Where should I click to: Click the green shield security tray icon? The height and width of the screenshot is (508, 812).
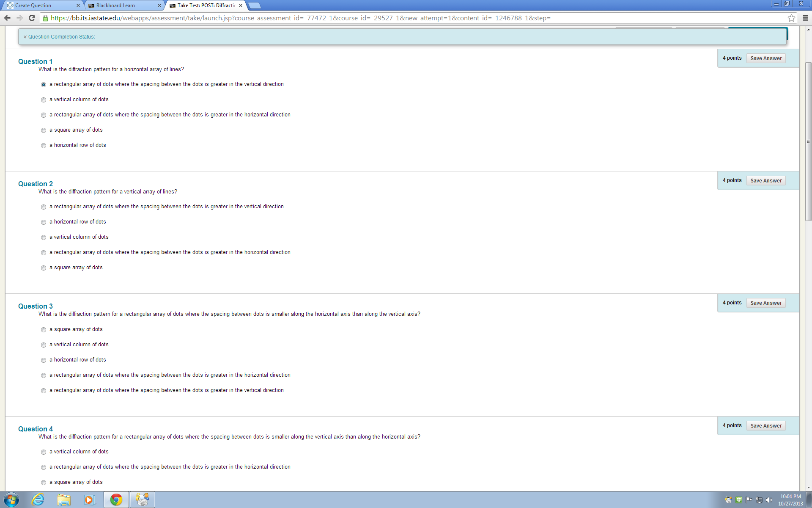(739, 500)
